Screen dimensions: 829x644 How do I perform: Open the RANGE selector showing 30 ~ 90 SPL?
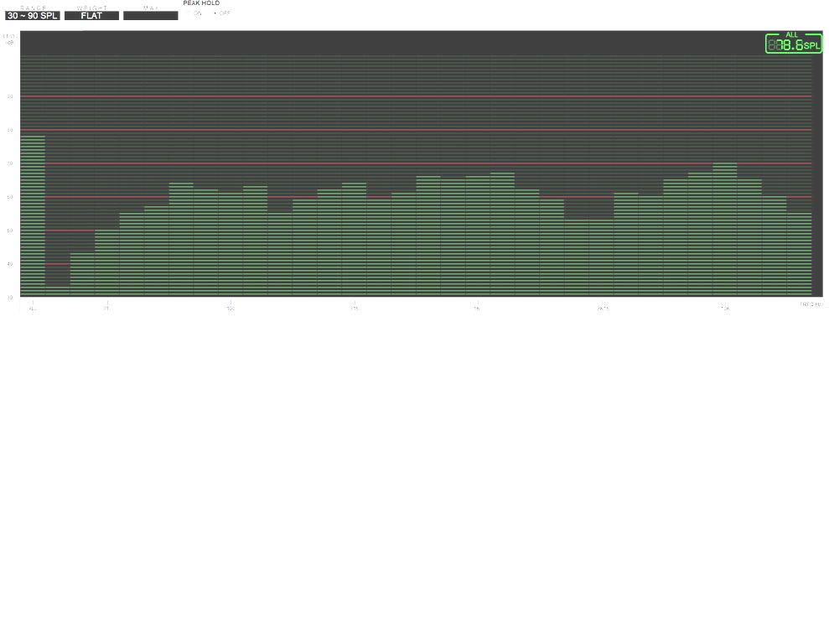click(x=33, y=16)
